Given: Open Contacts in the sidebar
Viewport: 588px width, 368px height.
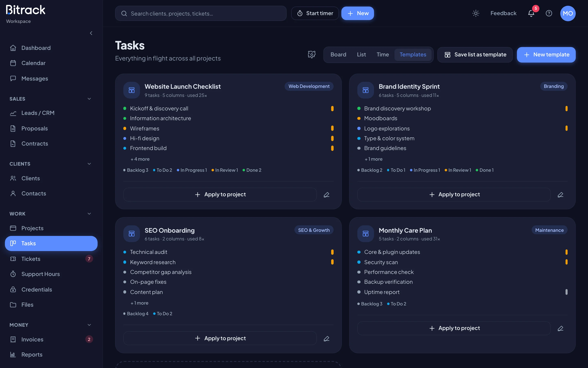Looking at the screenshot, I should 51,193.
